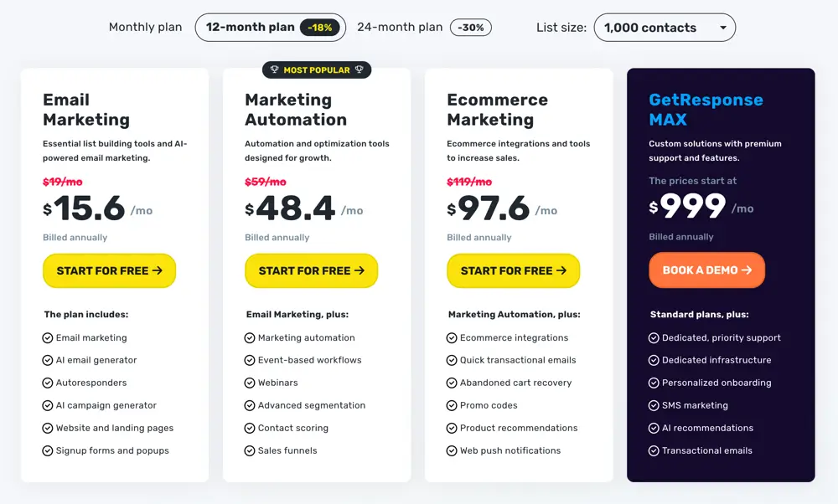Image resolution: width=838 pixels, height=504 pixels.
Task: Click the checkmark icon beside SMS marketing
Action: 653,405
